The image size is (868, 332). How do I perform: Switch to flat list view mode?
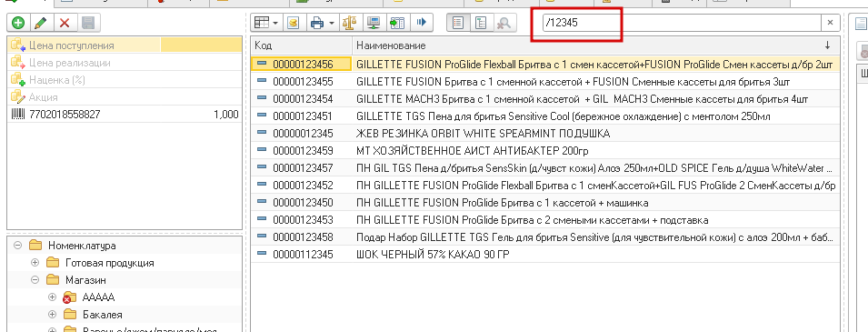tap(458, 23)
